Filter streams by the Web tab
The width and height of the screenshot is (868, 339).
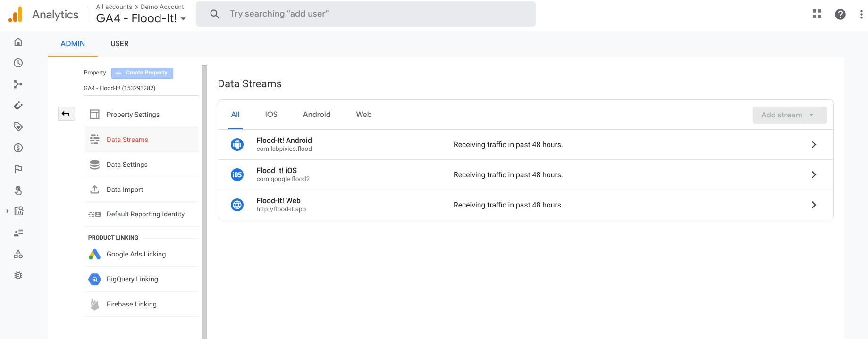pyautogui.click(x=364, y=115)
